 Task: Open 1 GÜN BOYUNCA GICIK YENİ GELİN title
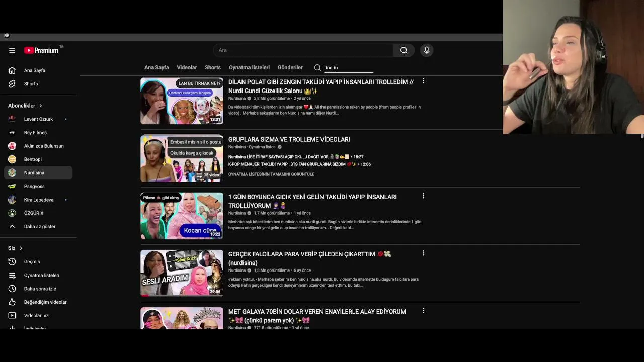click(312, 201)
